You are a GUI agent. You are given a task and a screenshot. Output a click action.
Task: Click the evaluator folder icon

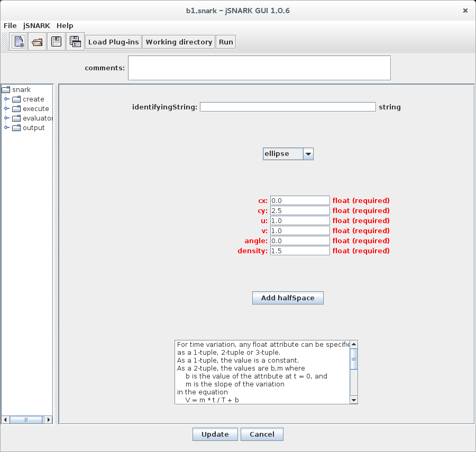(16, 118)
